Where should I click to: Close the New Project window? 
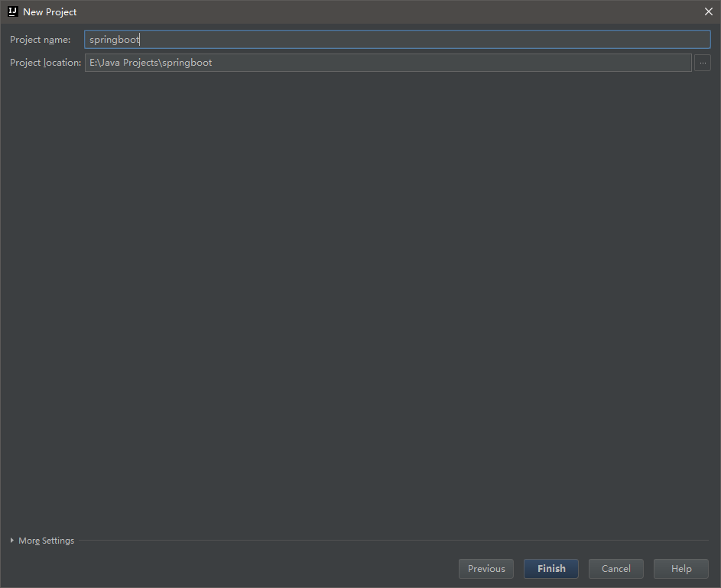[709, 11]
